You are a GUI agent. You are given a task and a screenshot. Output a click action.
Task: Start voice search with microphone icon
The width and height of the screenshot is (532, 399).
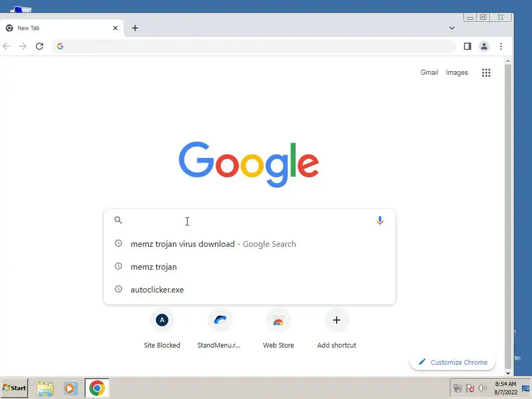pos(380,220)
